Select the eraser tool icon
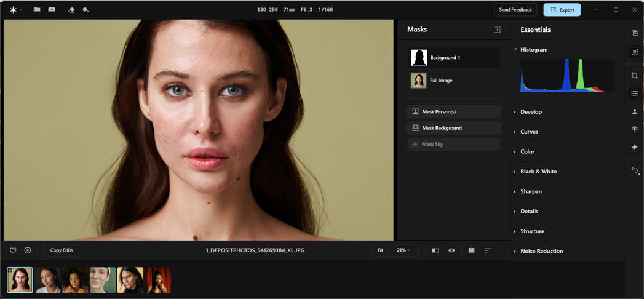Viewport: 644px width, 299px height. click(71, 10)
